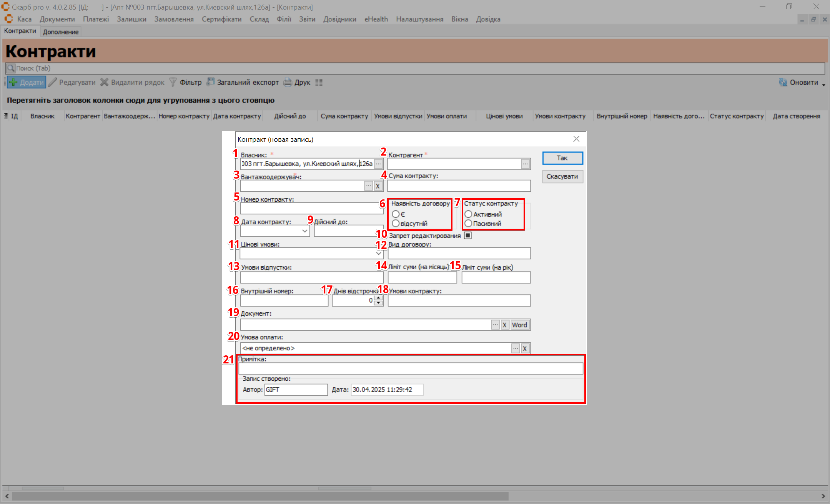The height and width of the screenshot is (504, 830).
Task: Open the Фільтр funnel tool
Action: [173, 82]
